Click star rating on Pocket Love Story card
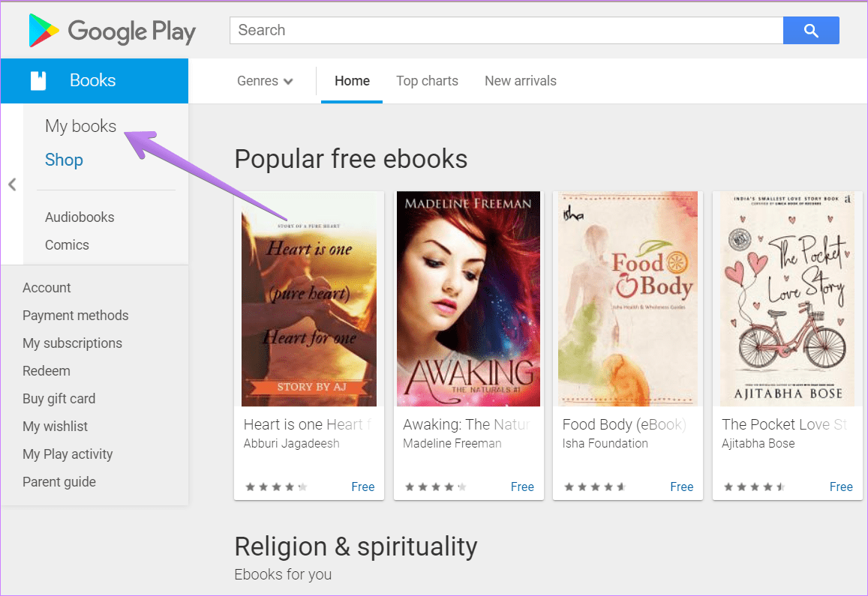The height and width of the screenshot is (596, 868). click(x=755, y=487)
